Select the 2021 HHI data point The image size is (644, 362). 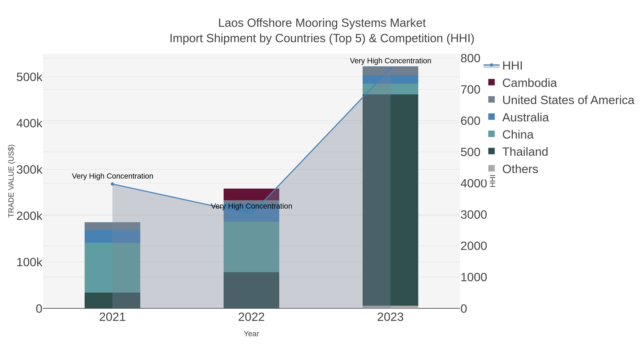pos(113,184)
